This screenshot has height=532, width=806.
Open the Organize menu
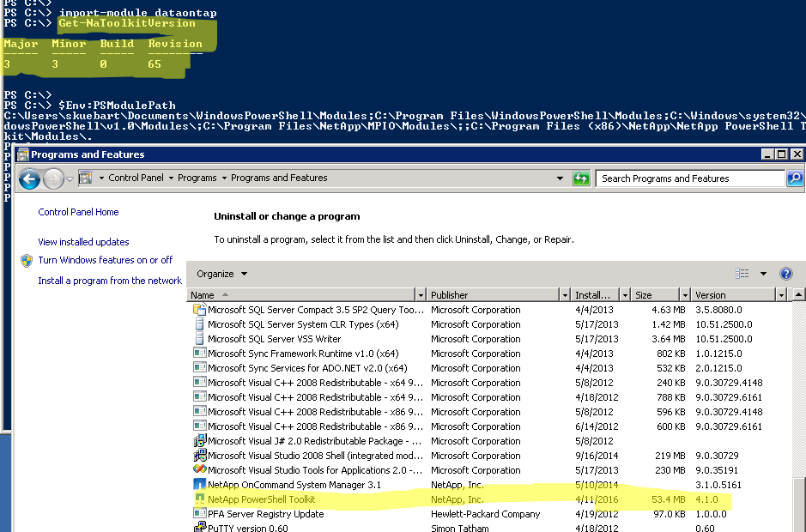point(221,274)
